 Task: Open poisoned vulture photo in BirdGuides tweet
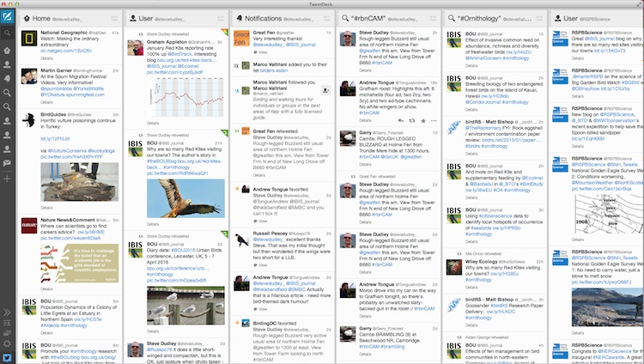coord(79,182)
